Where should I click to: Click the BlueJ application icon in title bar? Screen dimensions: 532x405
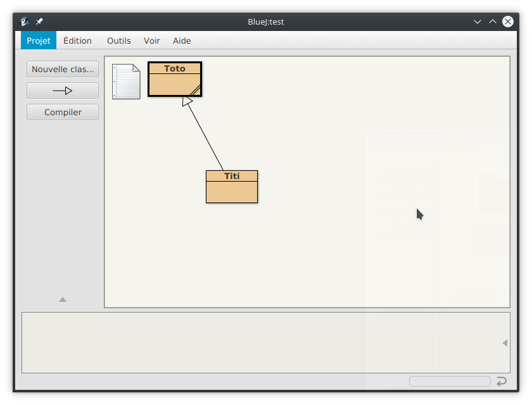[x=25, y=22]
